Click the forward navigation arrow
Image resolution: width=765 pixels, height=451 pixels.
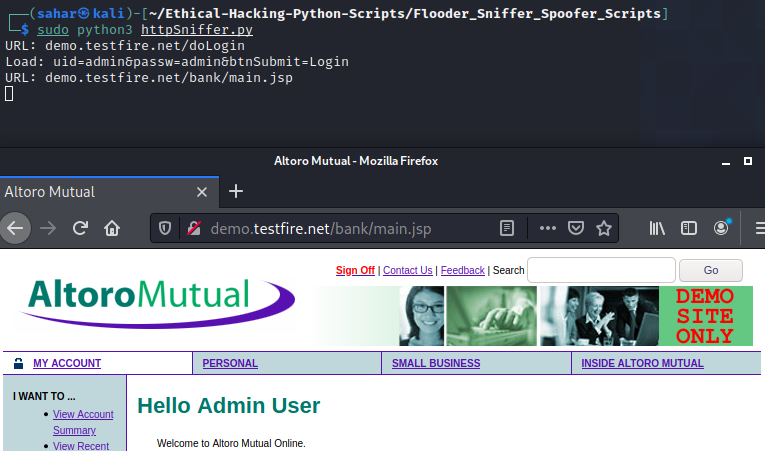point(48,228)
